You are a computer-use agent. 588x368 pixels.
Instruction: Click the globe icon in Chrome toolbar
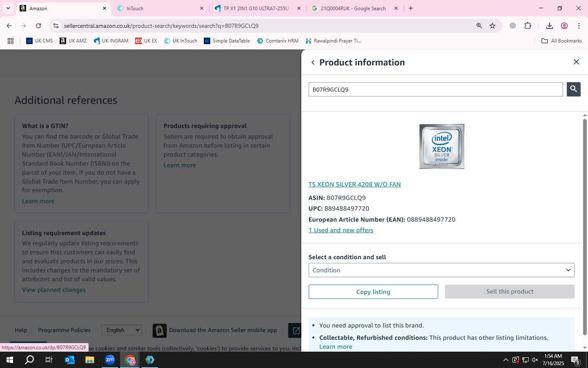(x=513, y=26)
